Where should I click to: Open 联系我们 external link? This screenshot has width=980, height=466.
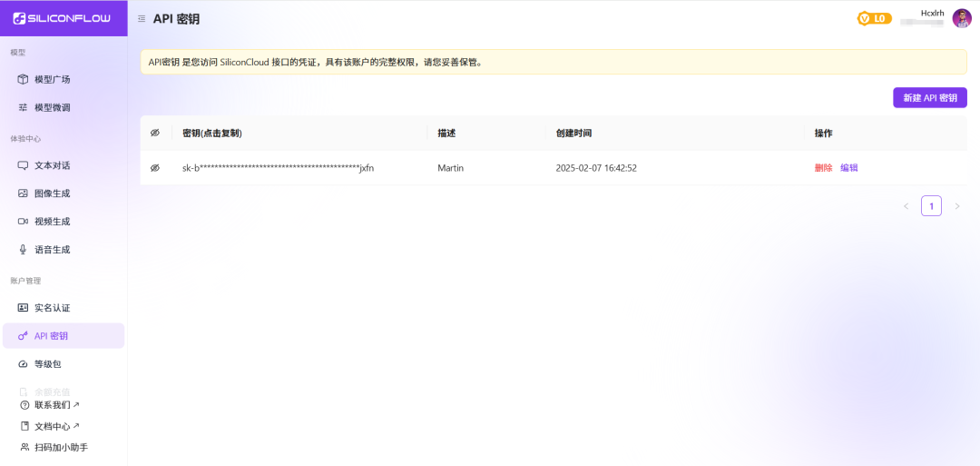pos(57,405)
